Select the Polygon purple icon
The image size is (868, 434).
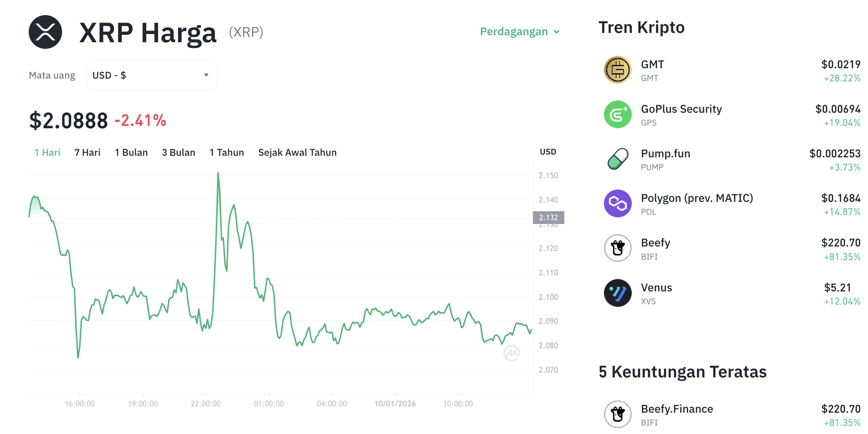(617, 203)
